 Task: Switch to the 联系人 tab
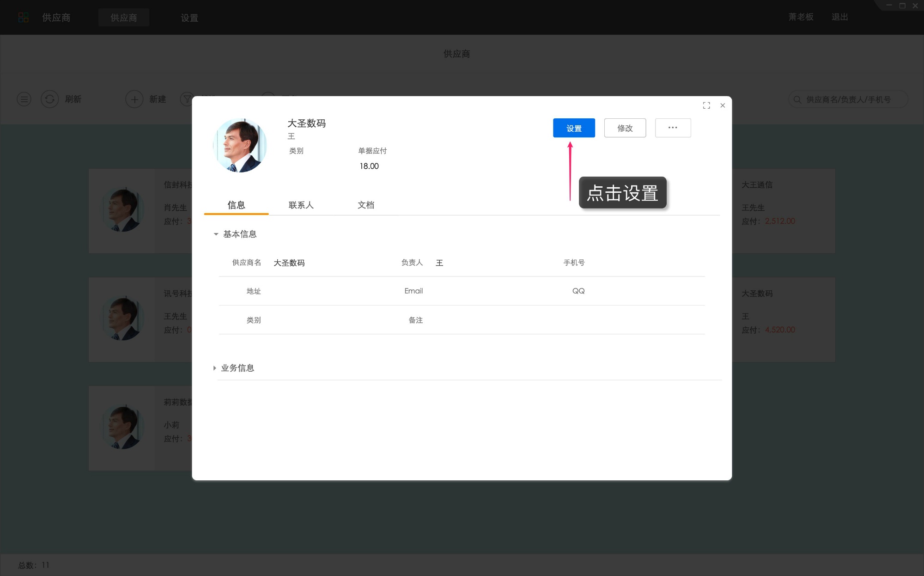tap(301, 205)
